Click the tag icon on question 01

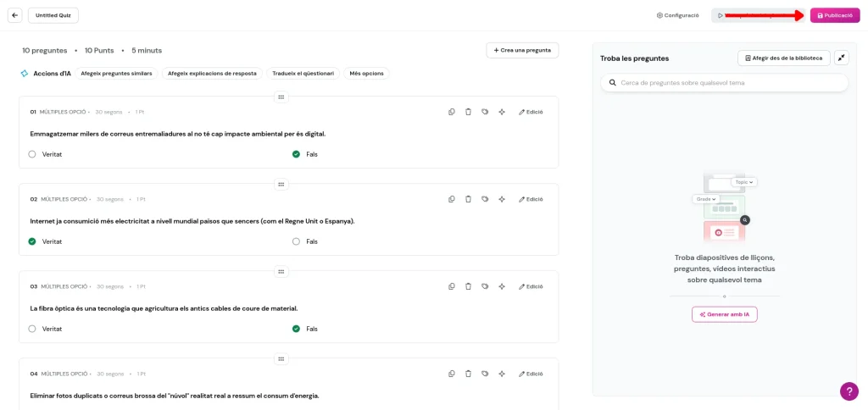485,112
